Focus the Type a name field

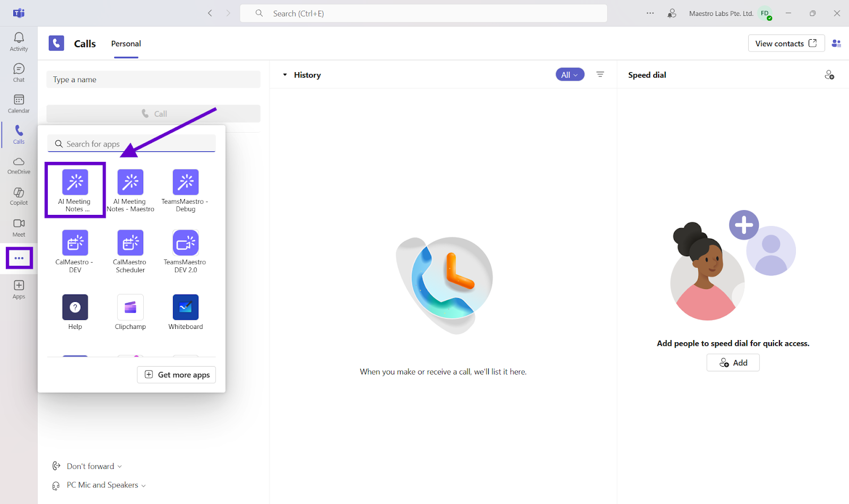pyautogui.click(x=153, y=80)
